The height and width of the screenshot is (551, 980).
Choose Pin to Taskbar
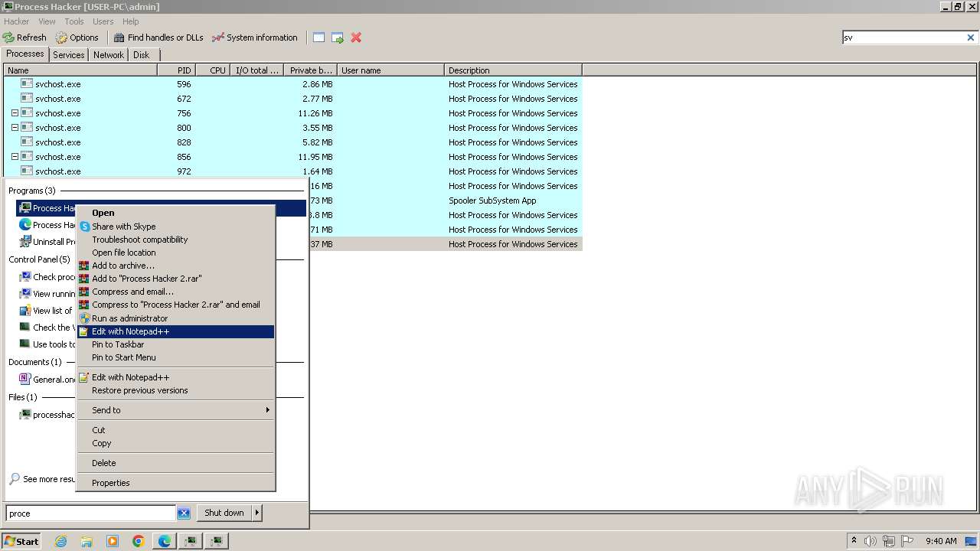[x=175, y=344]
